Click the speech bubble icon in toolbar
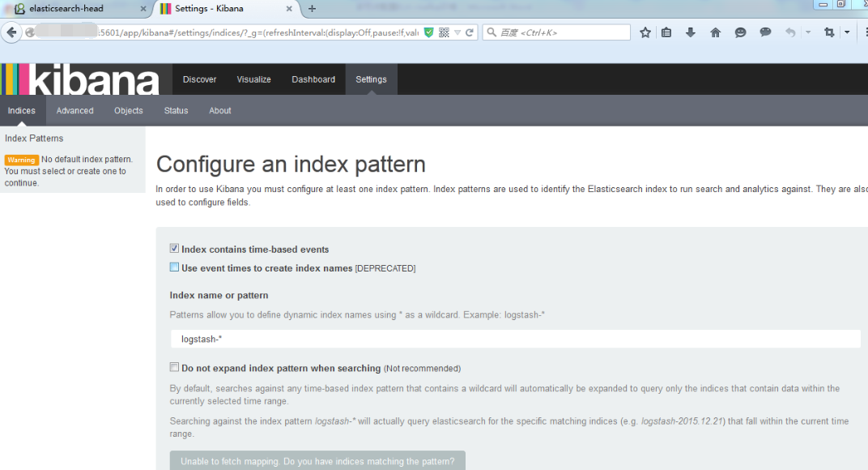Image resolution: width=868 pixels, height=470 pixels. pos(766,32)
